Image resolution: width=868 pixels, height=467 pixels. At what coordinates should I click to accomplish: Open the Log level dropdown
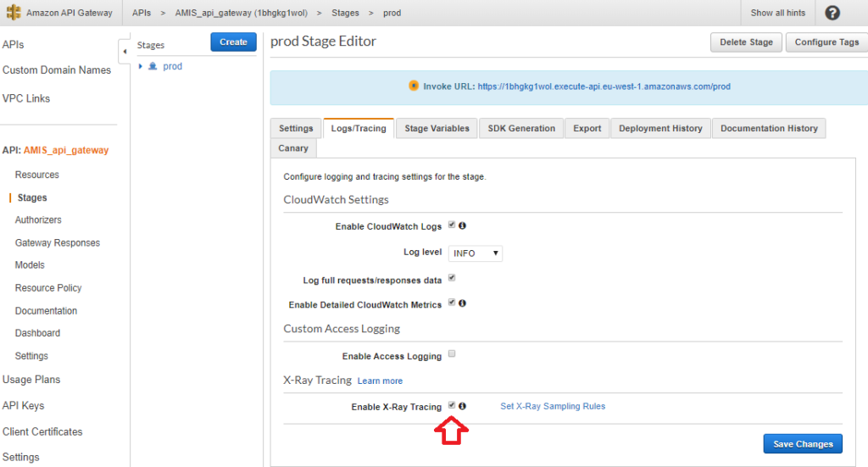[x=475, y=253]
